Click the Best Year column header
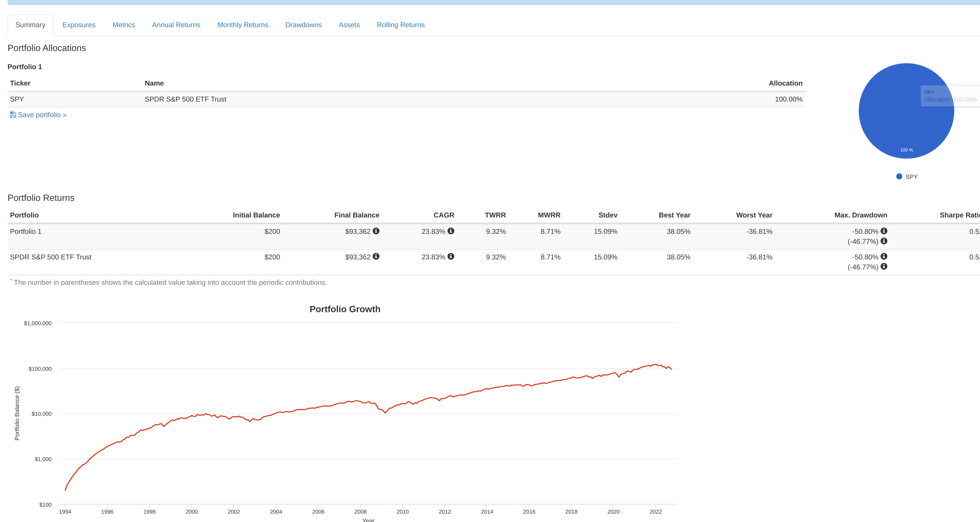 pos(675,215)
